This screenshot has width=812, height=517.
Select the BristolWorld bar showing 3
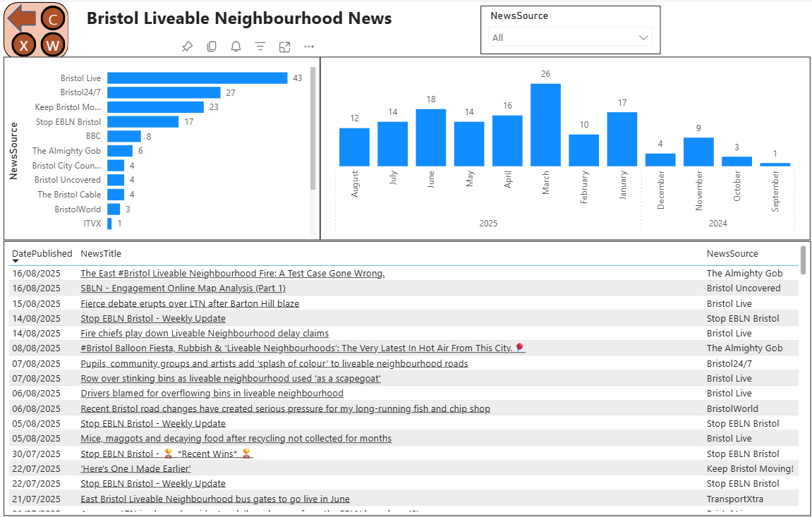114,209
